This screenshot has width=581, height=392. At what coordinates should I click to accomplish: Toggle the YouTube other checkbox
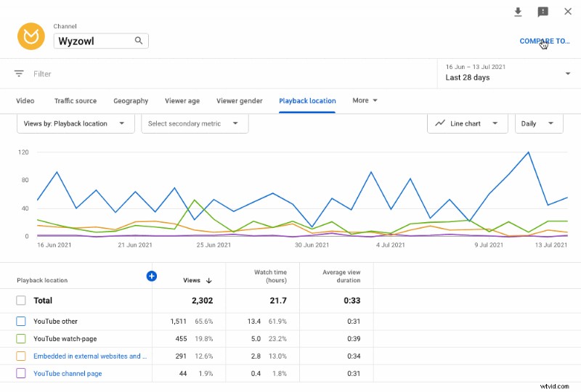21,322
